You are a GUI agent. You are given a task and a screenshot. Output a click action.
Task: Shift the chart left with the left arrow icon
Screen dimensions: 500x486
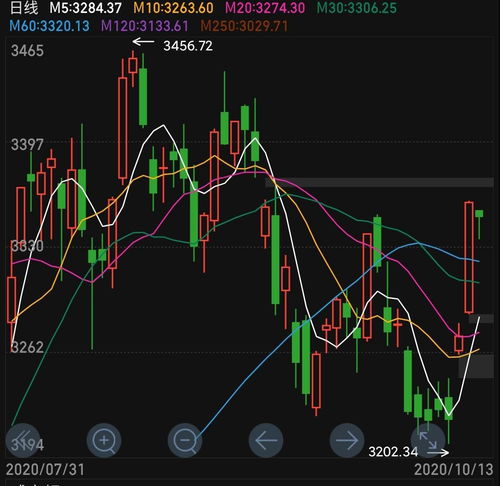[266, 440]
